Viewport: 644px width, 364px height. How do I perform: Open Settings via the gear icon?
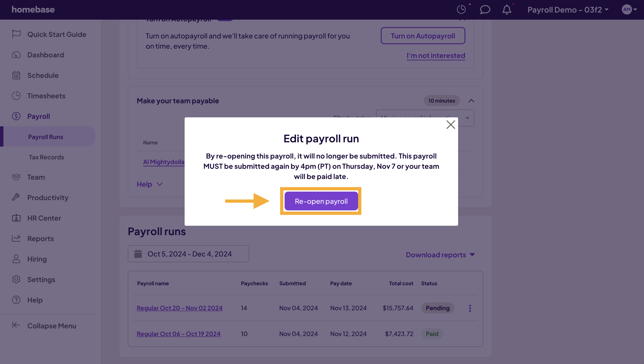coord(16,279)
